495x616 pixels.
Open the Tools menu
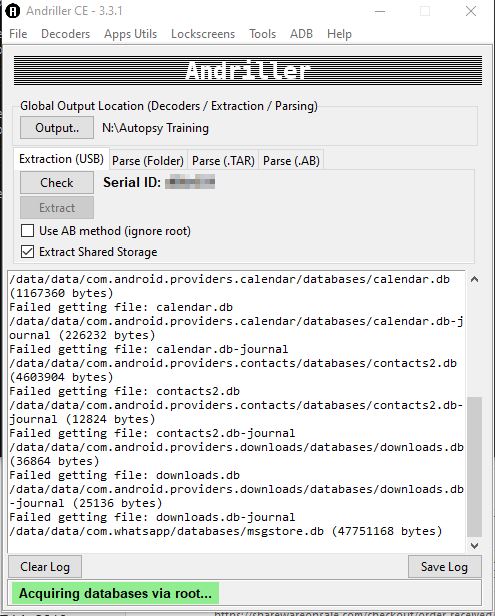click(x=262, y=34)
